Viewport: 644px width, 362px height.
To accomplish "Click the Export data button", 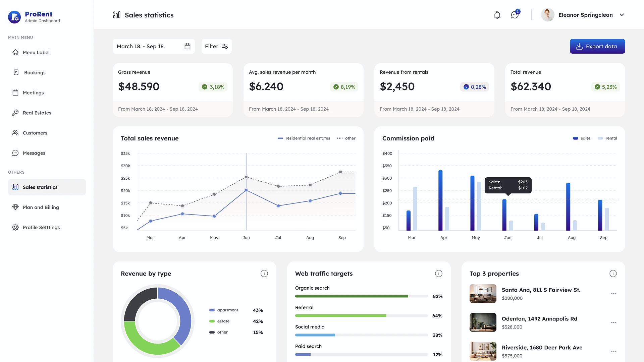I will pos(597,46).
